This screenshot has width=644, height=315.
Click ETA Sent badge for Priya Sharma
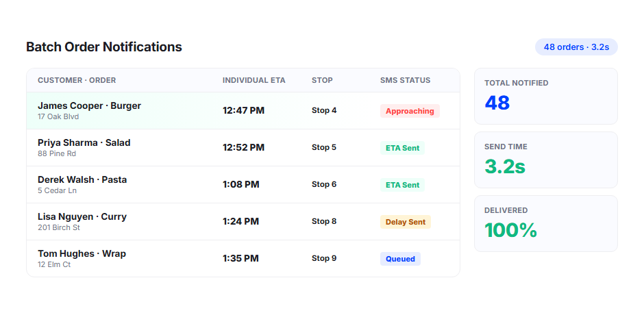pos(403,148)
